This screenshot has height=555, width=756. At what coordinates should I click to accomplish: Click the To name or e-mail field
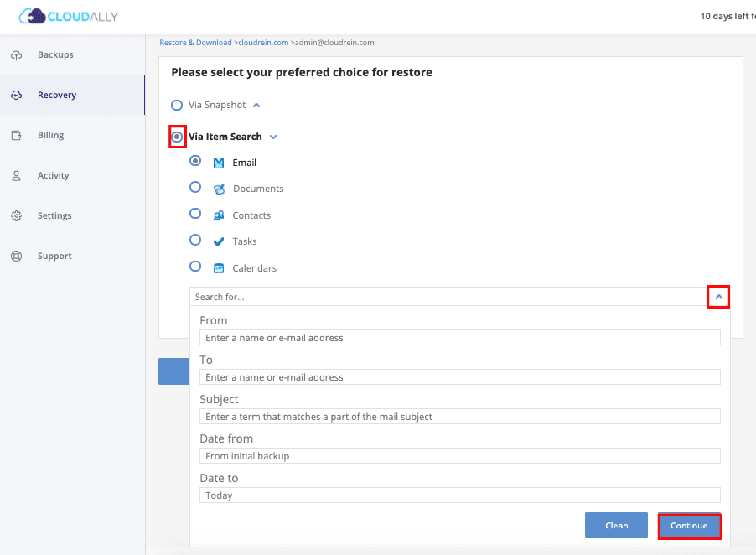[x=460, y=377]
